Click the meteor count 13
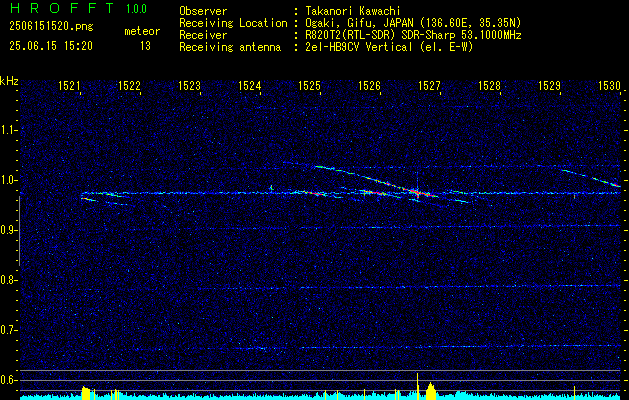The height and width of the screenshot is (400, 629). [x=145, y=46]
